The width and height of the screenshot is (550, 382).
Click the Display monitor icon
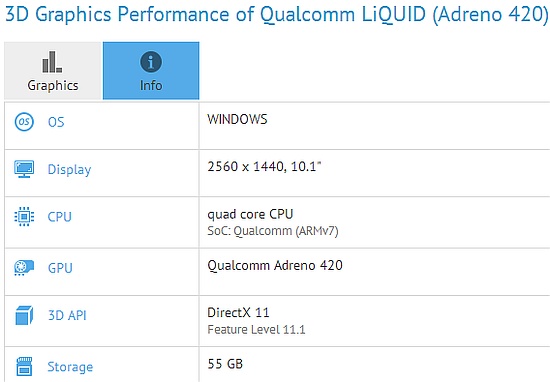tap(24, 169)
